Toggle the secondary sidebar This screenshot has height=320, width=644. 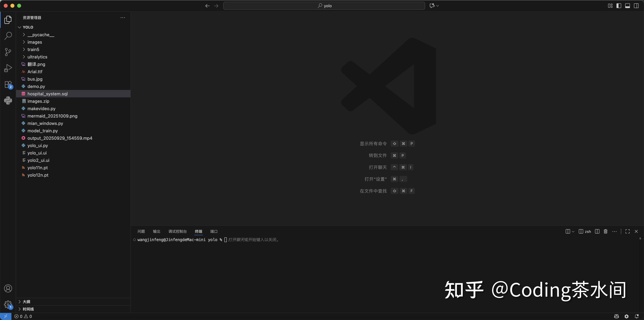pos(636,6)
